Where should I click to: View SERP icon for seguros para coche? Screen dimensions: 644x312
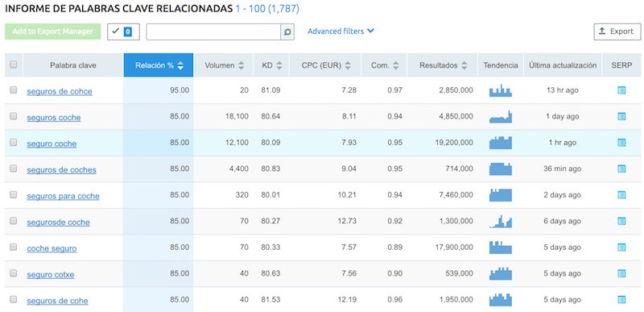click(x=621, y=195)
